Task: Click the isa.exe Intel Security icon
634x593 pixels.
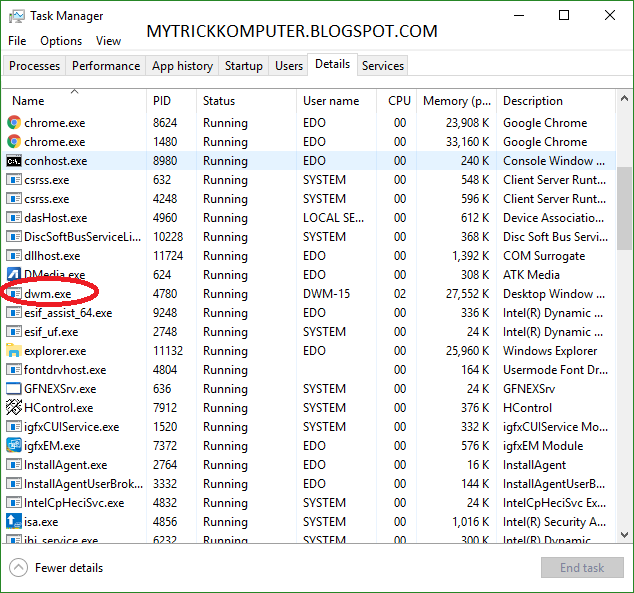Action: pos(14,521)
